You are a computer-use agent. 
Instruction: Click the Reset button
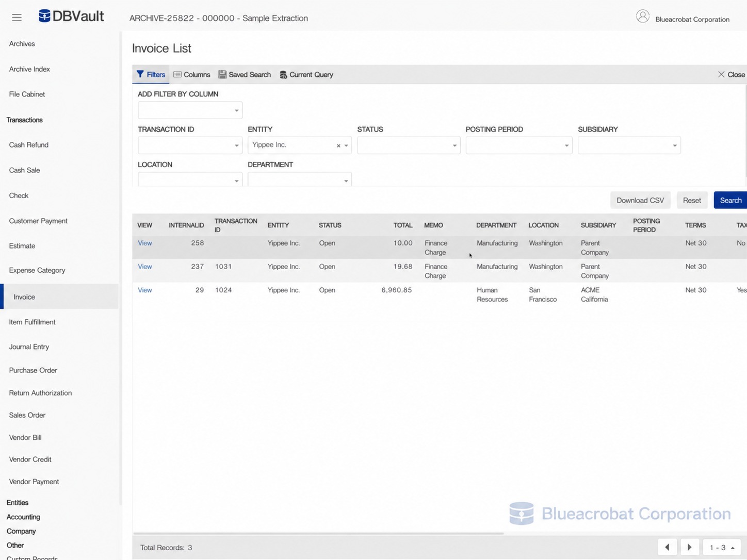(692, 200)
